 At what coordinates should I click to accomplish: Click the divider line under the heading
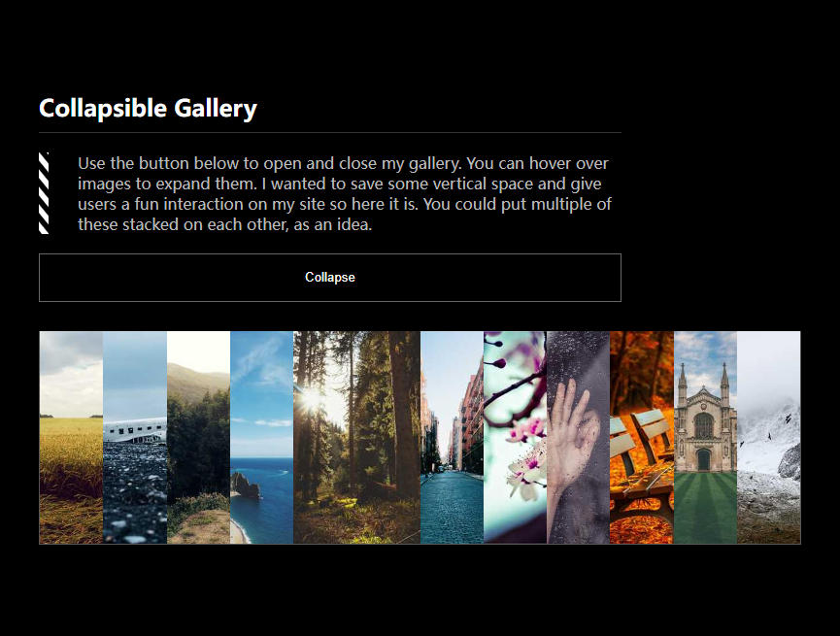click(x=330, y=132)
